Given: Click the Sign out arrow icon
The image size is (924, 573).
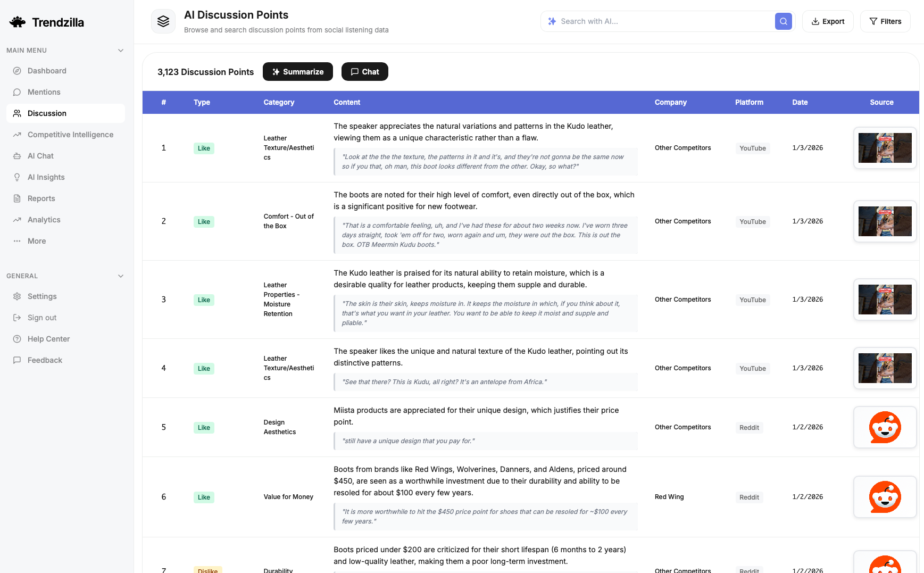Looking at the screenshot, I should [x=17, y=318].
